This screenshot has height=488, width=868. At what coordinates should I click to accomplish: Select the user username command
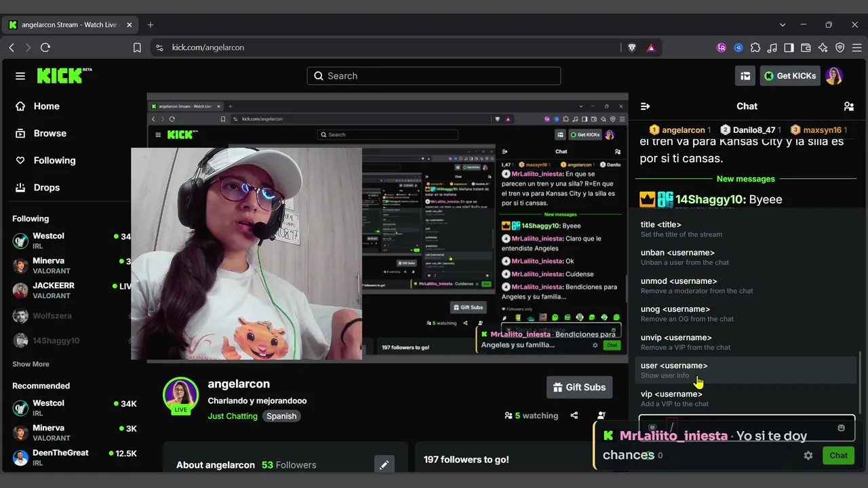point(747,370)
